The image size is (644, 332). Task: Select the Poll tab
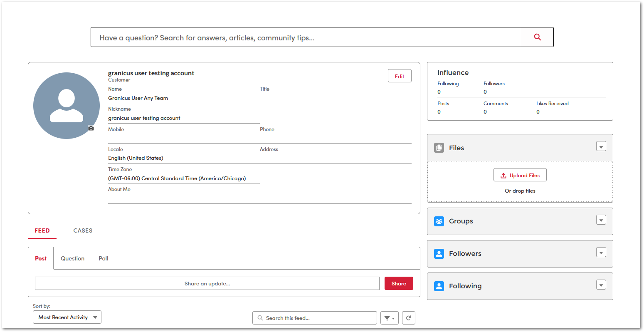click(103, 258)
